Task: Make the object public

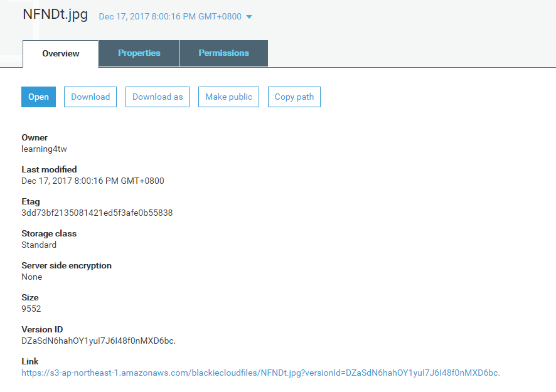Action: click(x=228, y=97)
